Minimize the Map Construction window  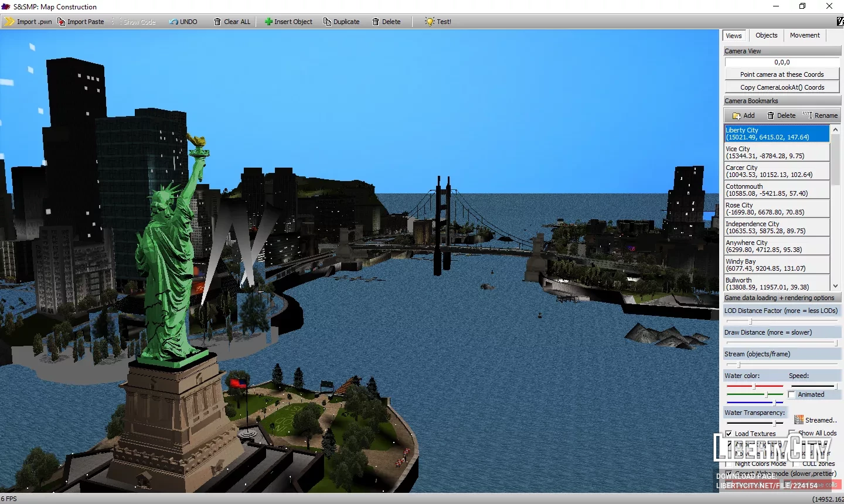click(776, 6)
